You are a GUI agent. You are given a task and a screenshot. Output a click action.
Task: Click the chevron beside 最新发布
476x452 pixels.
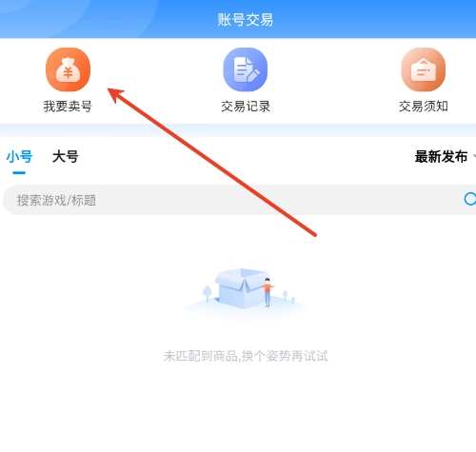click(474, 156)
